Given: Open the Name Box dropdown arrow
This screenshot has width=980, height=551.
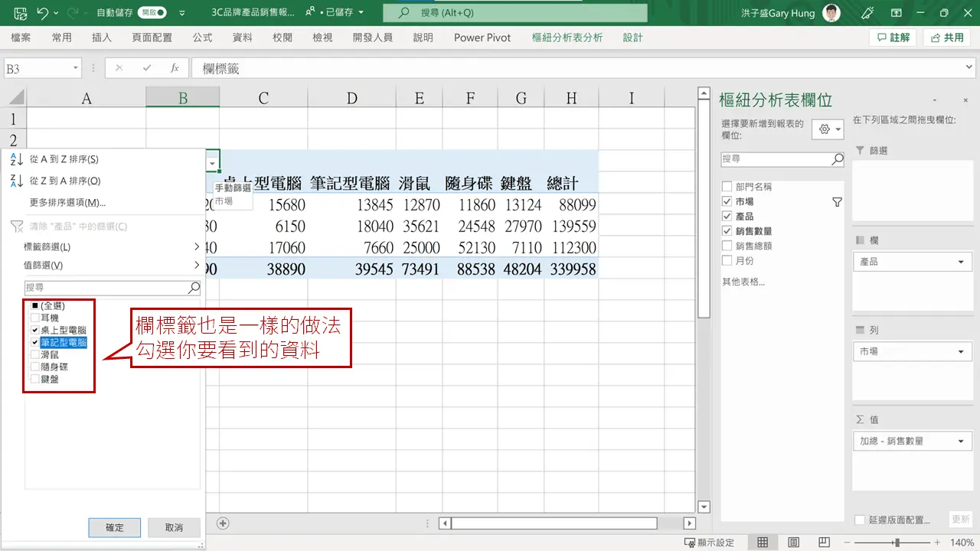Looking at the screenshot, I should pyautogui.click(x=76, y=68).
